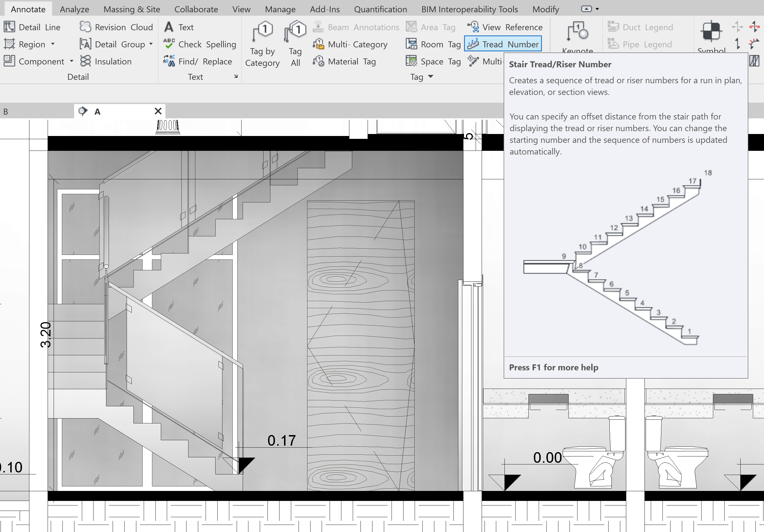Screen dimensions: 764x532
Task: Click the Tread Number tool
Action: [503, 44]
